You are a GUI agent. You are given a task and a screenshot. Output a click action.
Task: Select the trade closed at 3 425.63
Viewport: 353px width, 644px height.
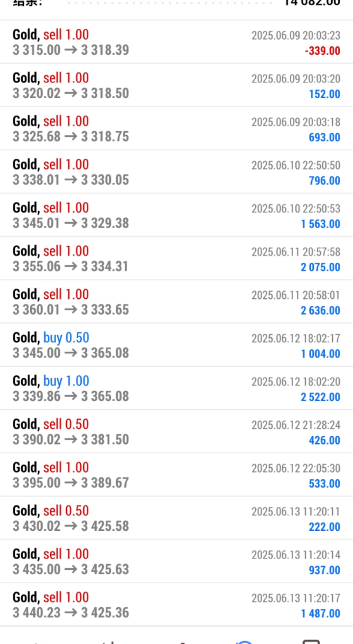coord(176,562)
